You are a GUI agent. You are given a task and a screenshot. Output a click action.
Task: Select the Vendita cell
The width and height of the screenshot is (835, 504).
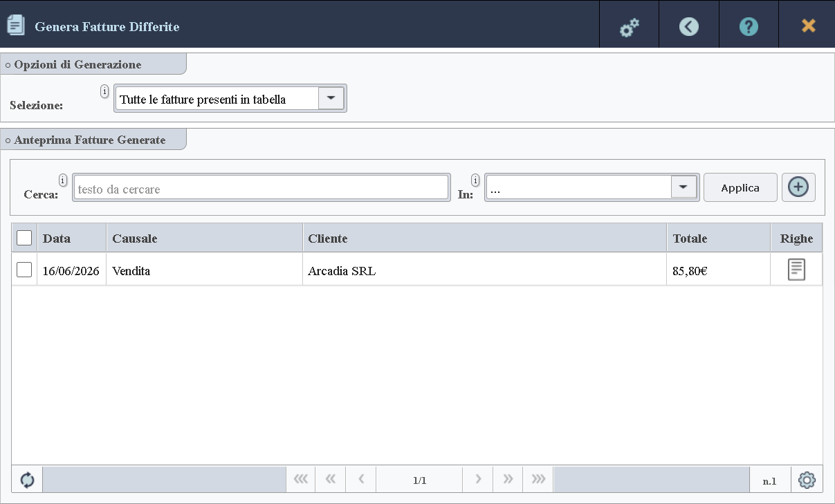pos(204,270)
